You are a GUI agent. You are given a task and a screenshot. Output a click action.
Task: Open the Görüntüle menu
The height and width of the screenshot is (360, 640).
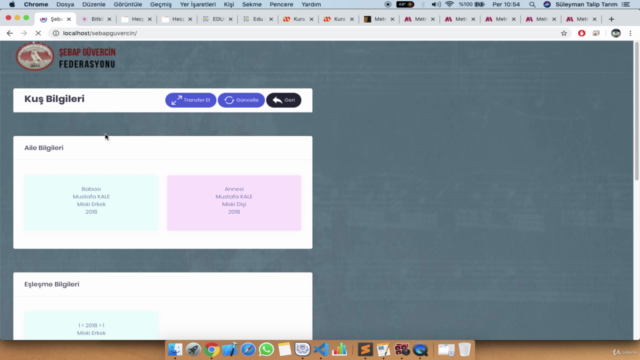128,4
